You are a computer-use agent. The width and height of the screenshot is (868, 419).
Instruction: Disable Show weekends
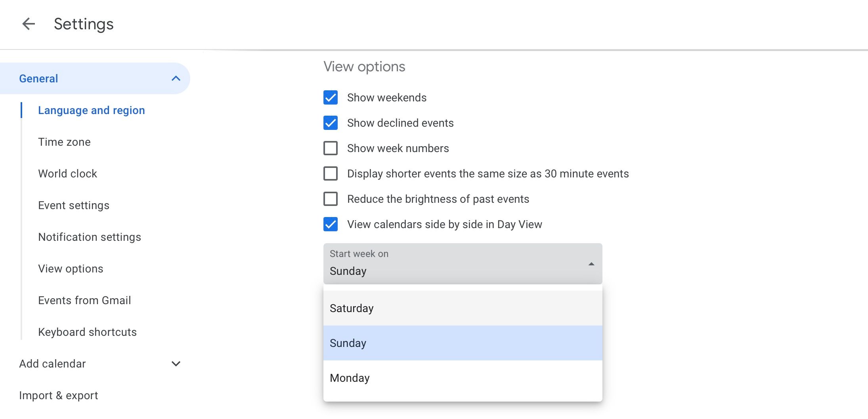point(330,97)
